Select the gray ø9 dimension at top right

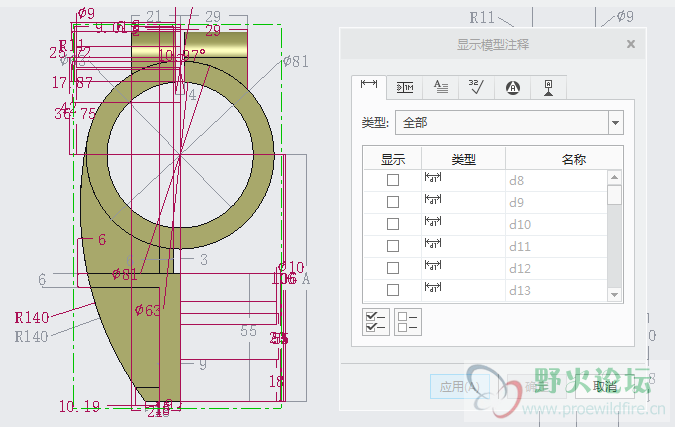[625, 16]
